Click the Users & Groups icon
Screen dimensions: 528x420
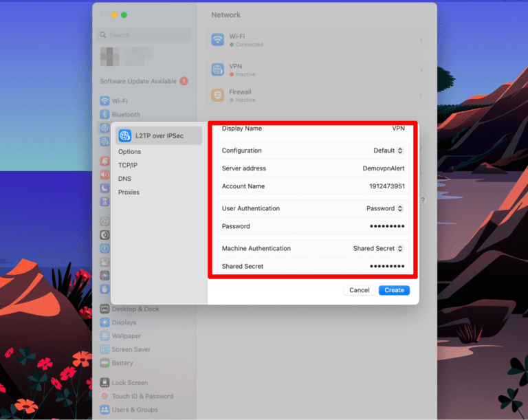pyautogui.click(x=104, y=410)
